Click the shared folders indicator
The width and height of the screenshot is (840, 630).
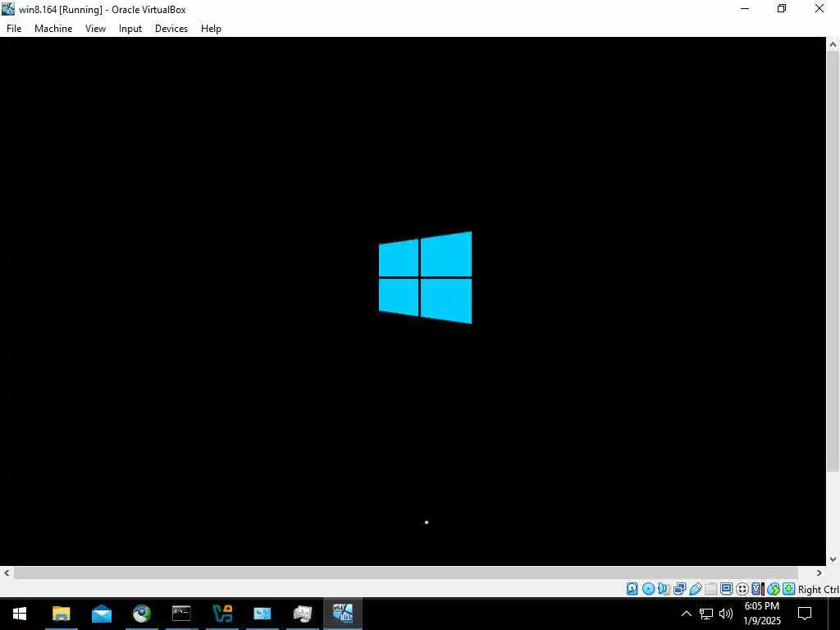pyautogui.click(x=711, y=589)
